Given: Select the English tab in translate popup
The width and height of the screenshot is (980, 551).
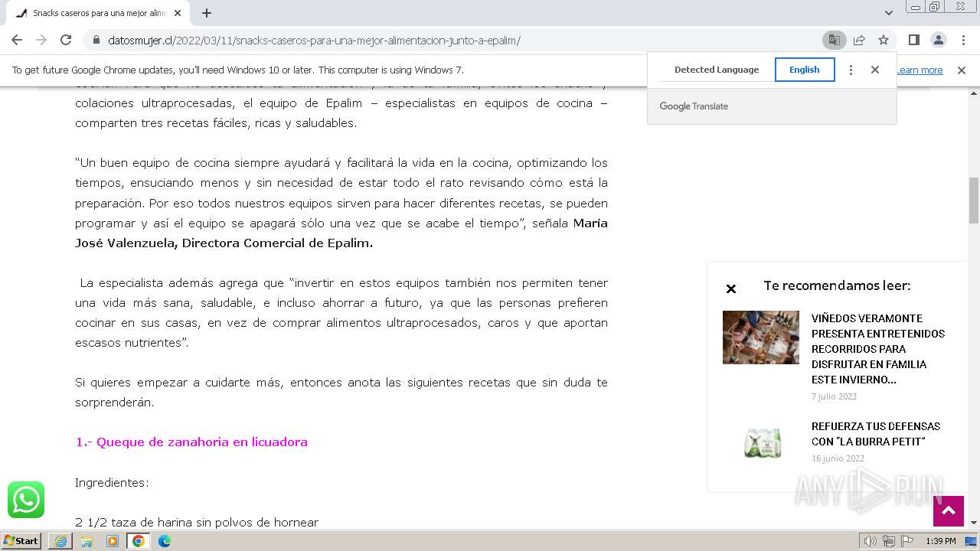Looking at the screenshot, I should tap(805, 70).
